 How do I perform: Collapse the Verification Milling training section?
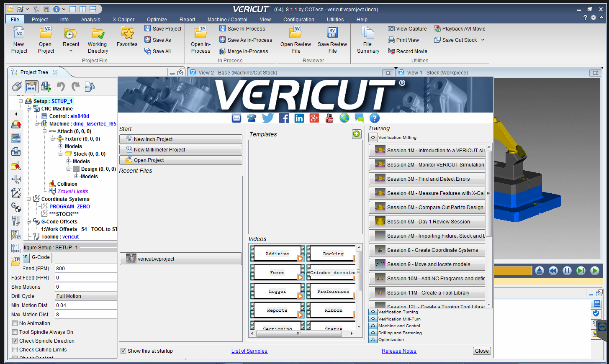[x=373, y=137]
